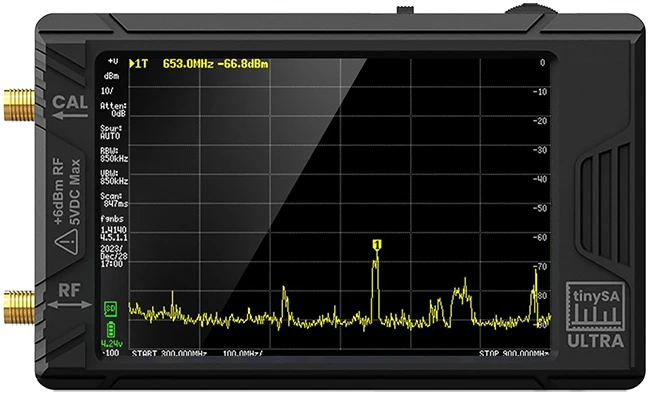Tap the gold CAL SMA connector

[19, 105]
